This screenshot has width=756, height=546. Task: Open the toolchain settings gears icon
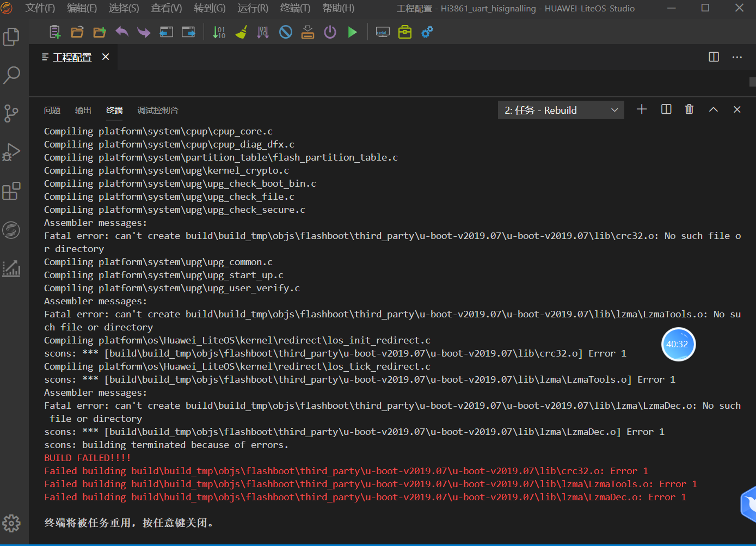(x=427, y=32)
